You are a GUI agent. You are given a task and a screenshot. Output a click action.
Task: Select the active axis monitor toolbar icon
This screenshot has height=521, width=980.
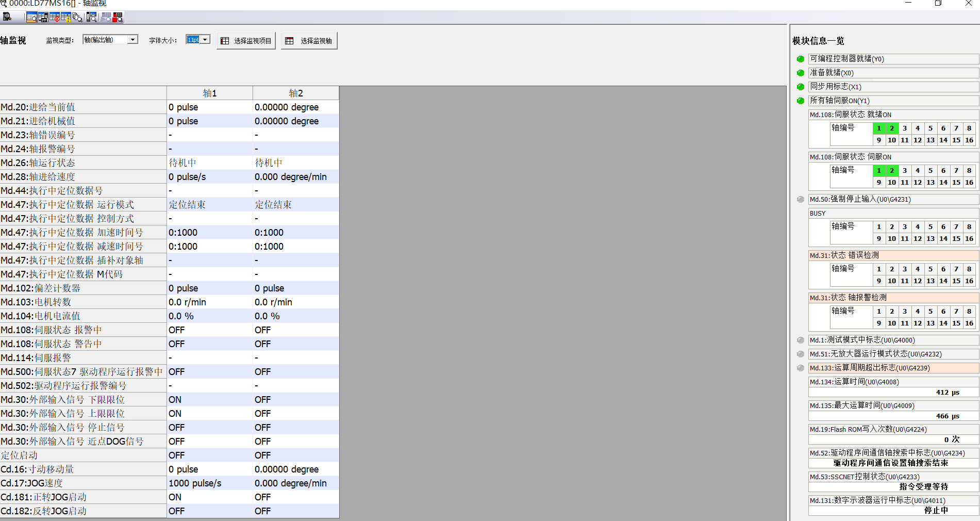[x=31, y=18]
